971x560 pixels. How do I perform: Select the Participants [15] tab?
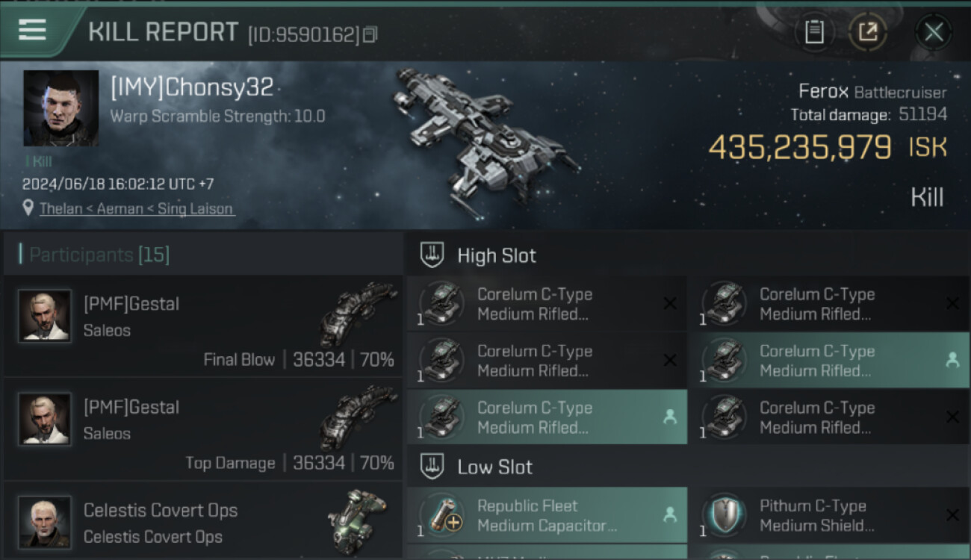(99, 255)
